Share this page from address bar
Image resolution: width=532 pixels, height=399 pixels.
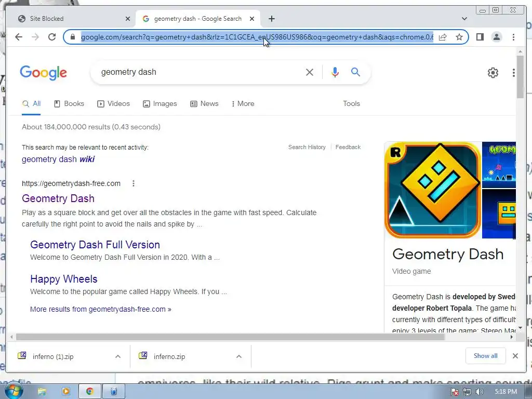(x=443, y=37)
